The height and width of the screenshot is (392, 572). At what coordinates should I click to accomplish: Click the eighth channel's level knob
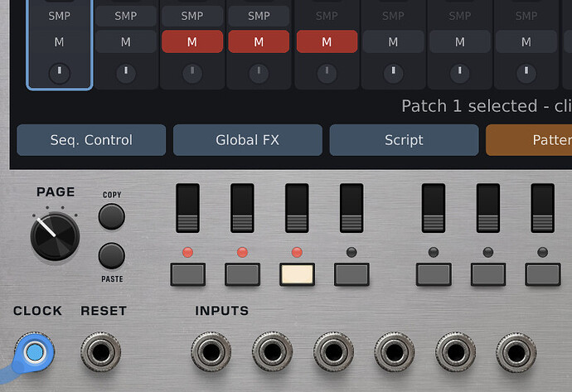coord(526,73)
